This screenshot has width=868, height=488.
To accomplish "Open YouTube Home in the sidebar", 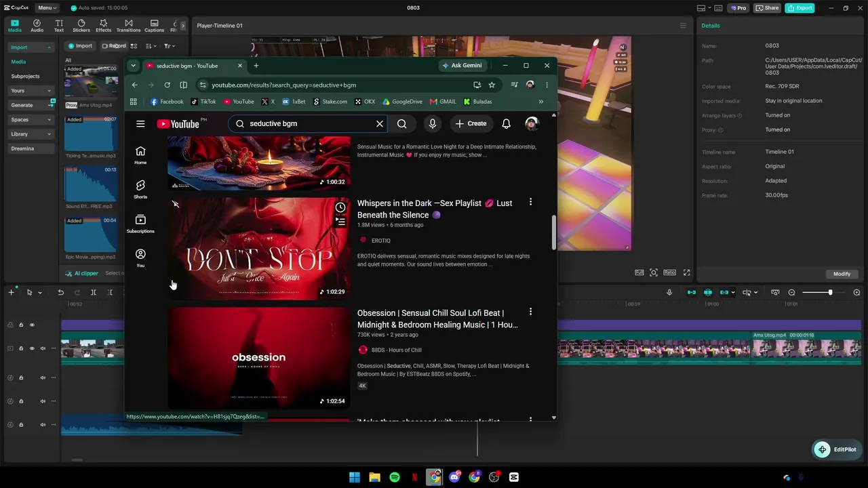I will [x=140, y=155].
